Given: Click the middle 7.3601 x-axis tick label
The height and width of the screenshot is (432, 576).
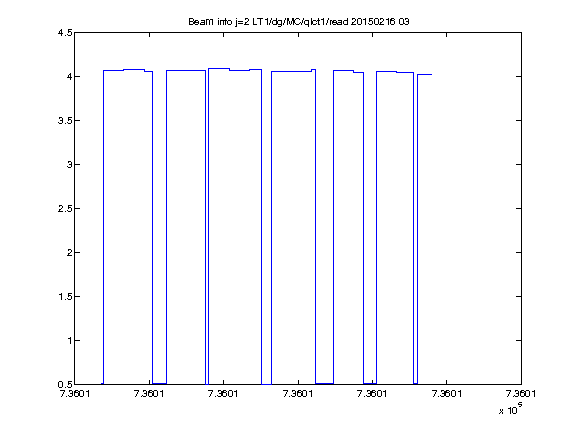Looking at the screenshot, I should (x=298, y=394).
